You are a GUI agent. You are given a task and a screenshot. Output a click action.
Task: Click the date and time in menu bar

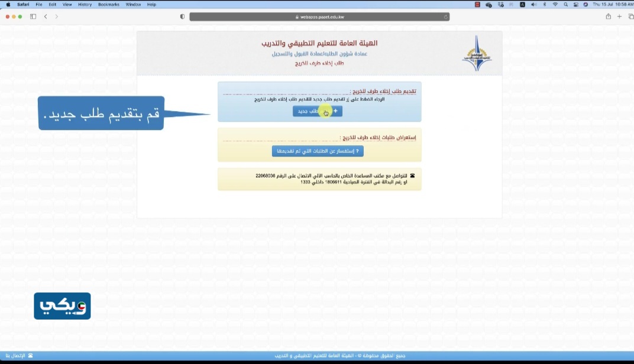click(612, 4)
